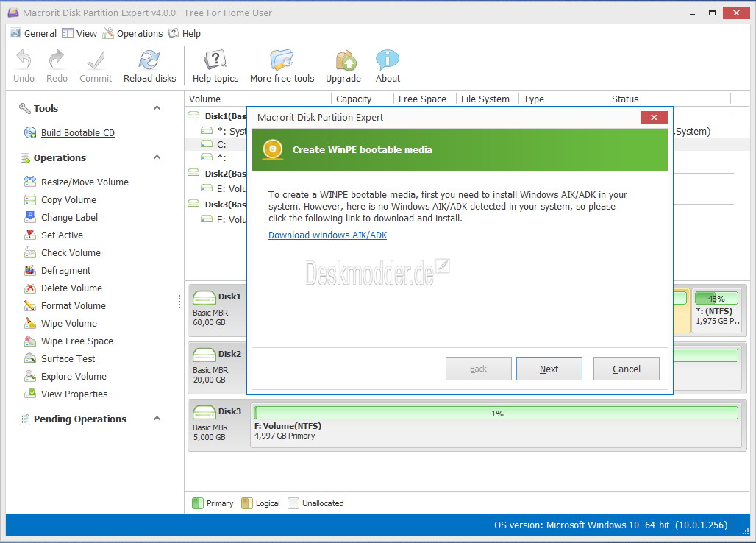This screenshot has width=756, height=543.
Task: Run Surface Test operation
Action: click(x=68, y=359)
